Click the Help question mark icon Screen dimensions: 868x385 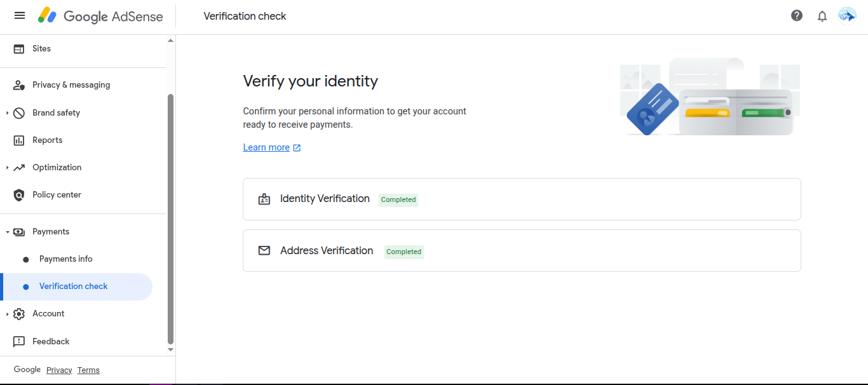point(797,16)
